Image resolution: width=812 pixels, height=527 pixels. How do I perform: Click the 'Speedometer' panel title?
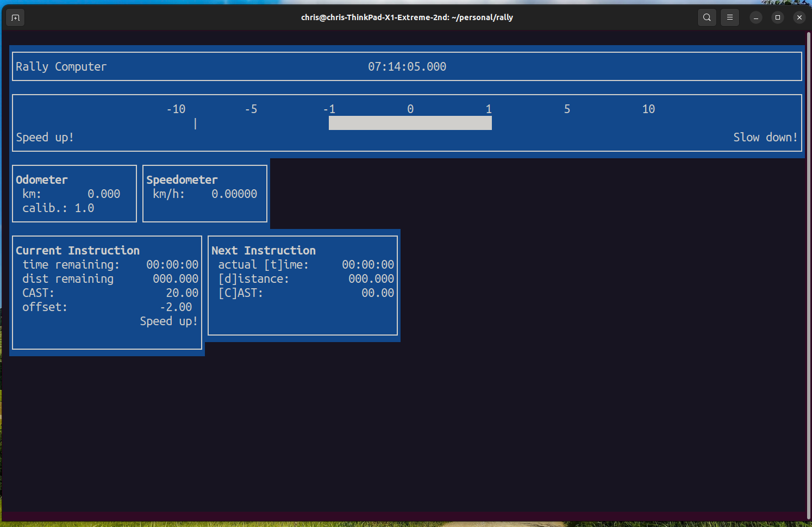click(x=182, y=179)
